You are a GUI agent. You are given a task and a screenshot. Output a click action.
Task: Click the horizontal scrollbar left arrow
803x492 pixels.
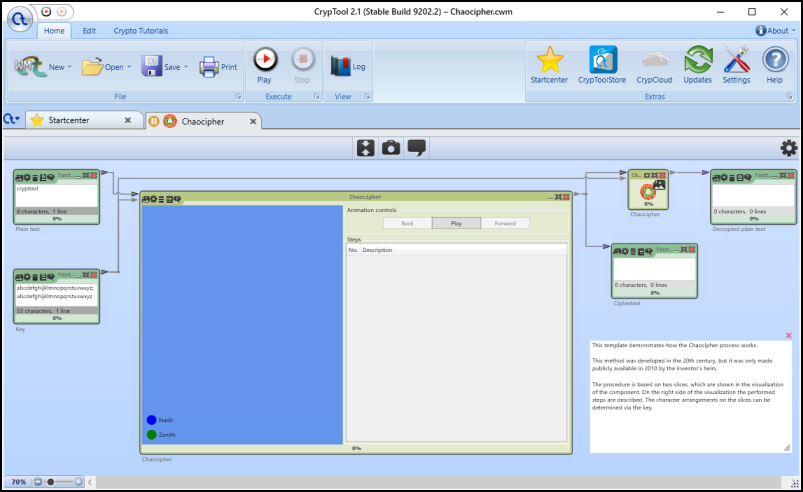click(90, 482)
